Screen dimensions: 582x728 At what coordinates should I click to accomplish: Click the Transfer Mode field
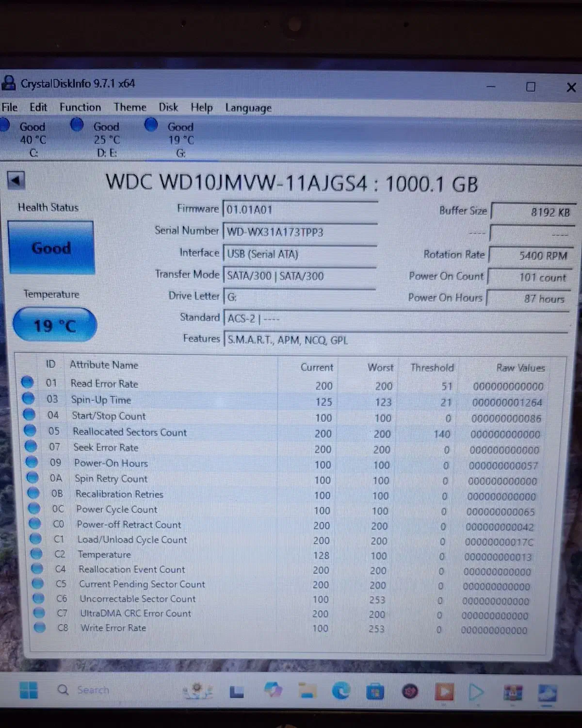coord(300,276)
